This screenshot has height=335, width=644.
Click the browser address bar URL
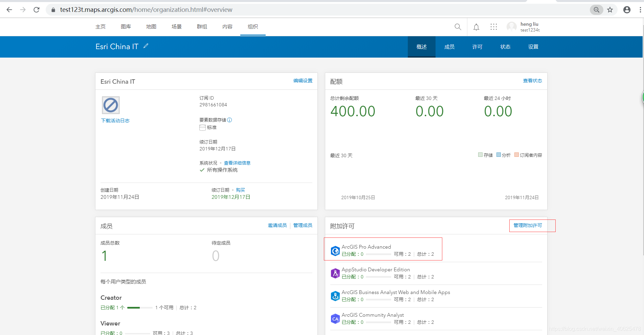tap(146, 10)
